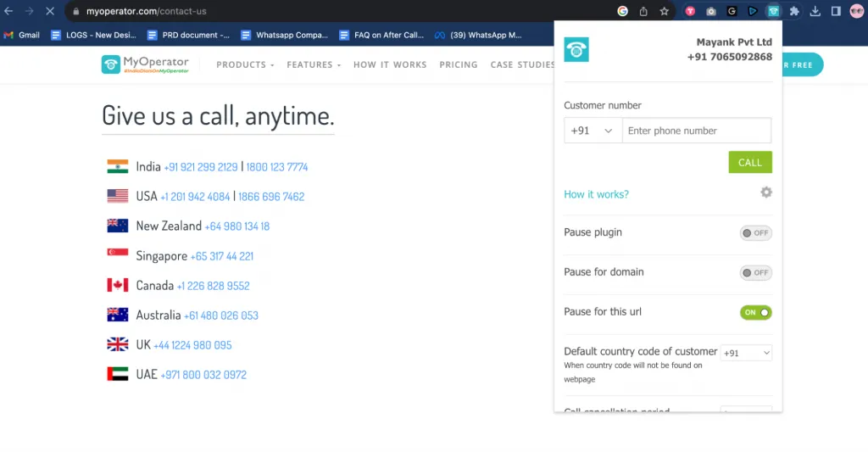Viewport: 868px width, 452px height.
Task: Click Australia number +61 480 026 053
Action: tap(221, 315)
